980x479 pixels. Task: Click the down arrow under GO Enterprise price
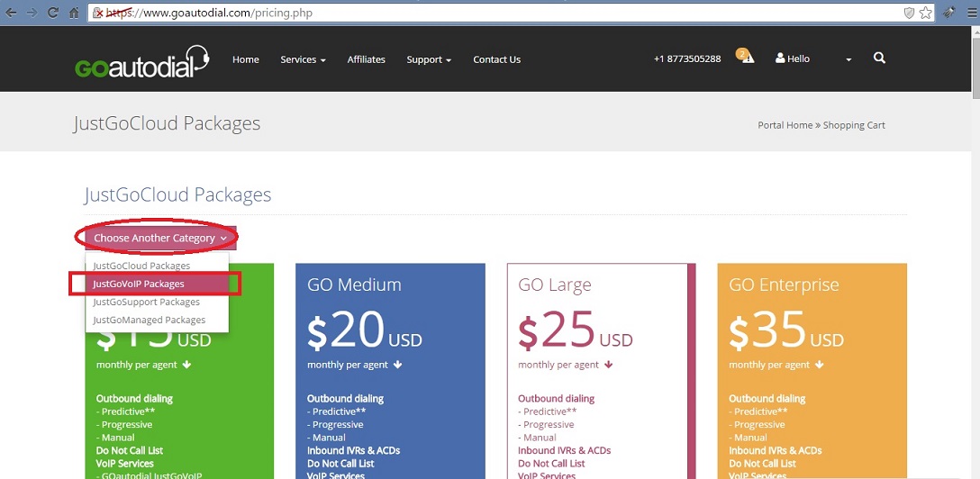(820, 365)
